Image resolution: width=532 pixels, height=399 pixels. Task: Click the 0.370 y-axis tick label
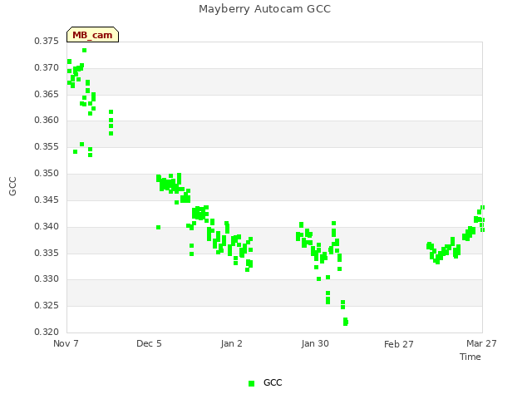point(47,68)
